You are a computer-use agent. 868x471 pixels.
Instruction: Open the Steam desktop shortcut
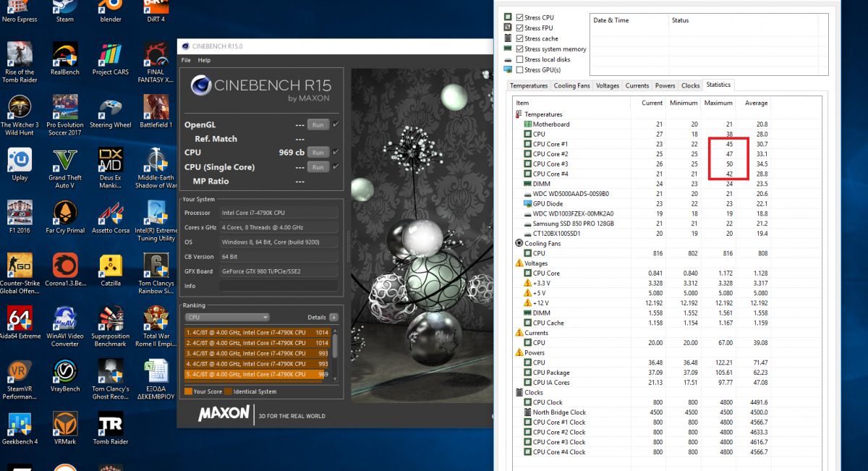[x=65, y=12]
